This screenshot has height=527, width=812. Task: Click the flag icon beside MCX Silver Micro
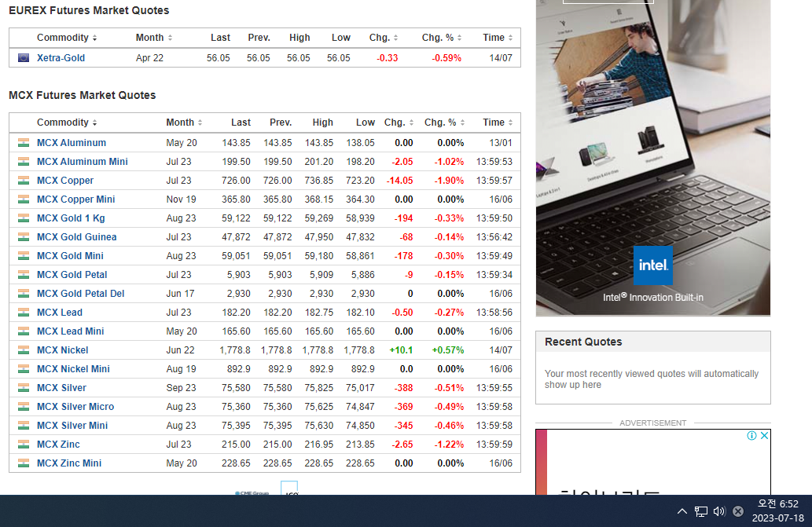[x=24, y=407]
